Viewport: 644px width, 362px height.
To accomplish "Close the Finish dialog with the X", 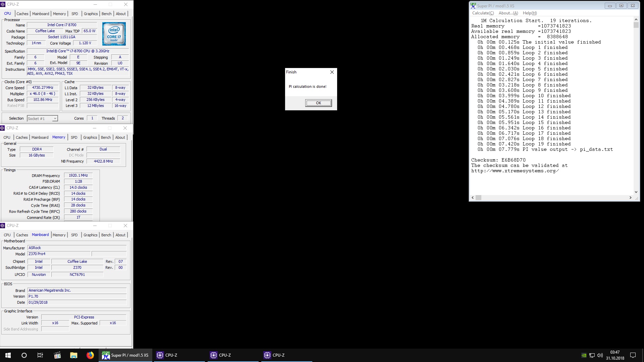I will (x=332, y=72).
